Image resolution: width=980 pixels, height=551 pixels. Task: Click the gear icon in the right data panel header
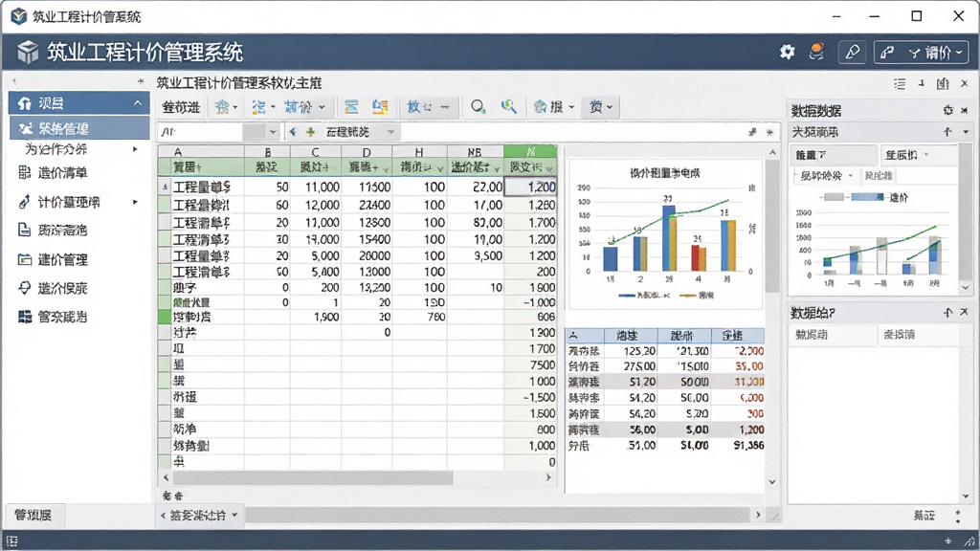tap(948, 111)
